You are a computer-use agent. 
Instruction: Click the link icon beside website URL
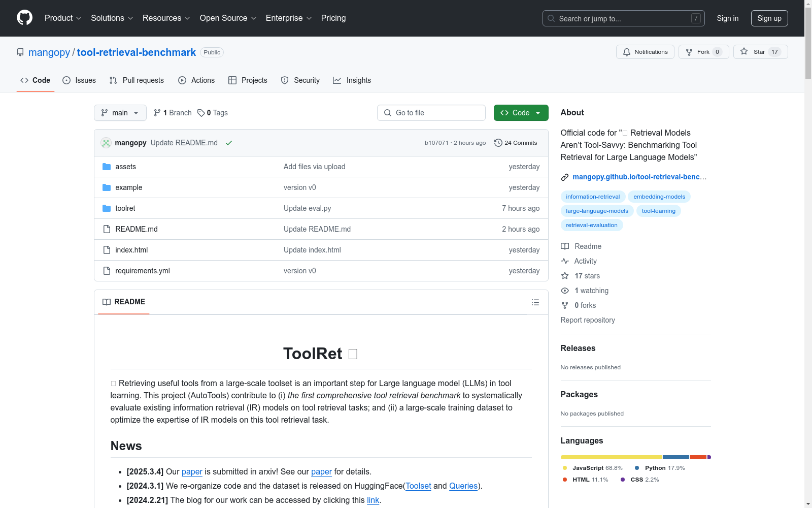coord(565,177)
